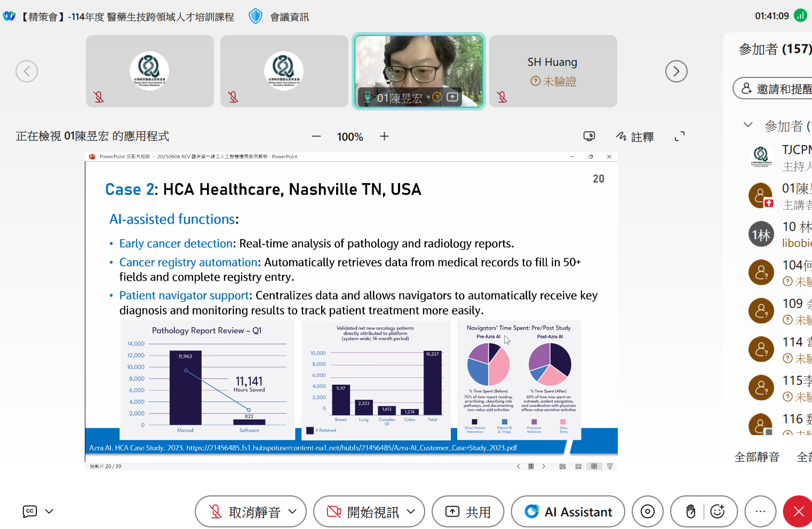Viewport: 812px width, 529px height.
Task: Click the 邀請和提醒 invite button
Action: coord(773,88)
